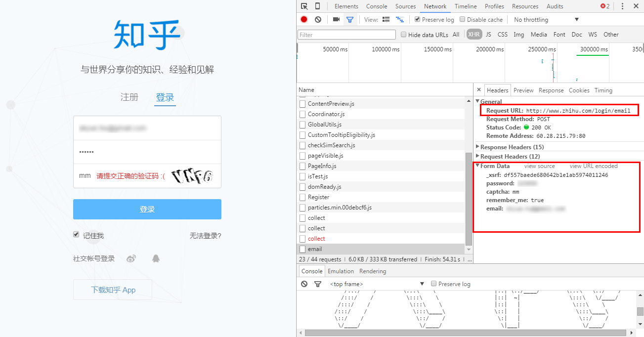Image resolution: width=644 pixels, height=337 pixels.
Task: Open the Timeline tab
Action: (466, 6)
